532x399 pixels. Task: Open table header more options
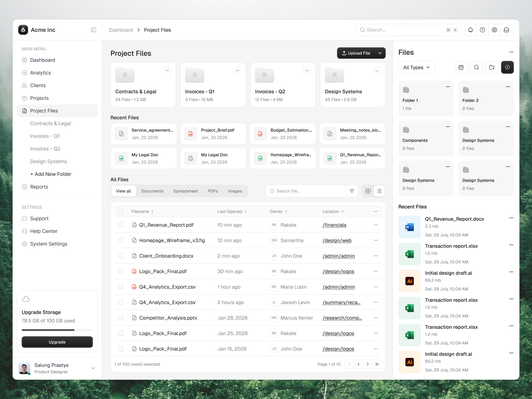pyautogui.click(x=376, y=211)
